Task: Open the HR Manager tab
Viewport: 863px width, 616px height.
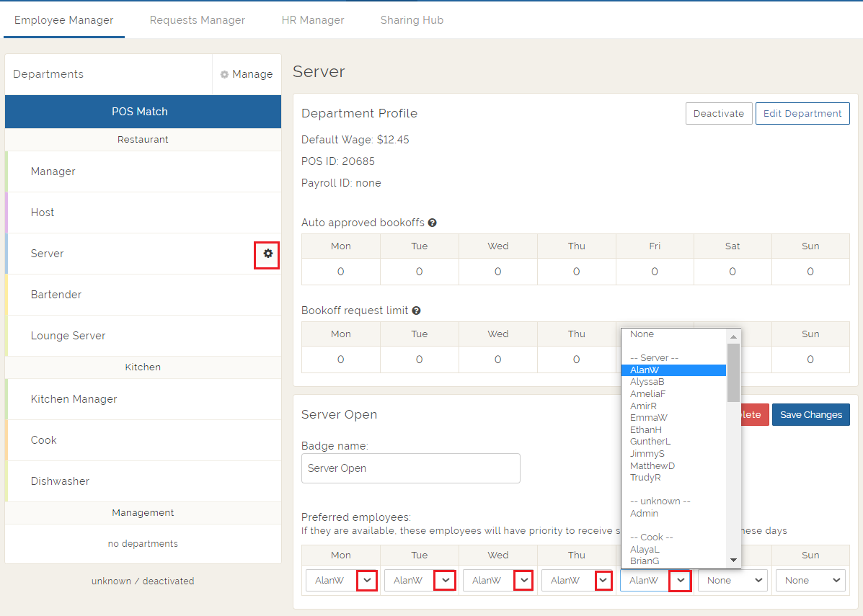Action: click(313, 20)
